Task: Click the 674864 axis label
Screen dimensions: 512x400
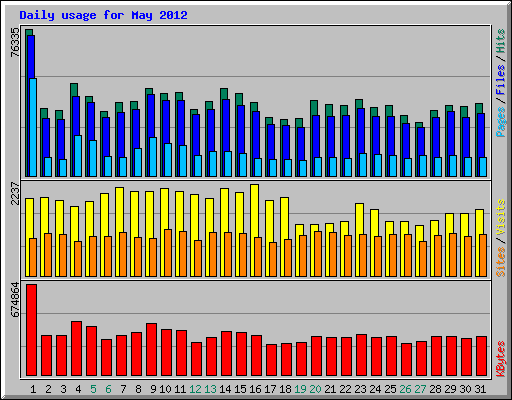Action: [x=15, y=300]
